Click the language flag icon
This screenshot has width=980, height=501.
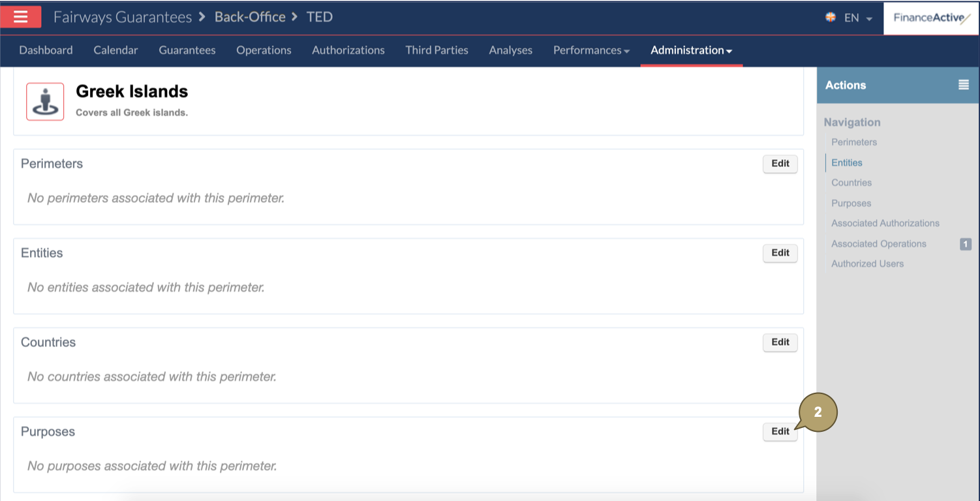[x=831, y=18]
